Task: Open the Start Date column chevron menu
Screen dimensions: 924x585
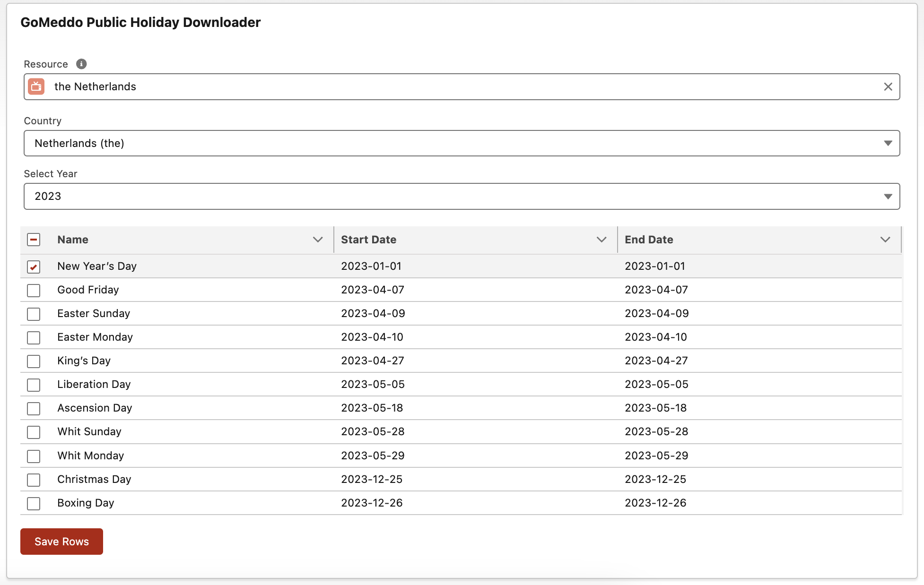Action: (601, 240)
